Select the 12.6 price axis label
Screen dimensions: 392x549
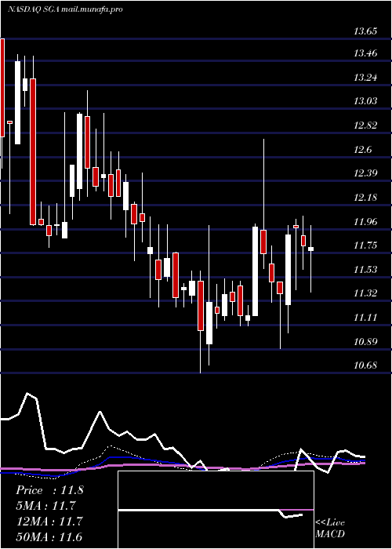pos(363,150)
